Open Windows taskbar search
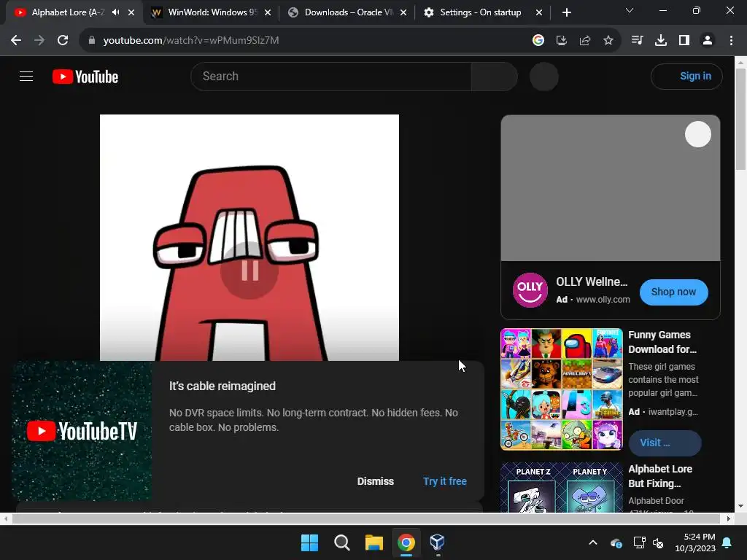 pyautogui.click(x=341, y=542)
